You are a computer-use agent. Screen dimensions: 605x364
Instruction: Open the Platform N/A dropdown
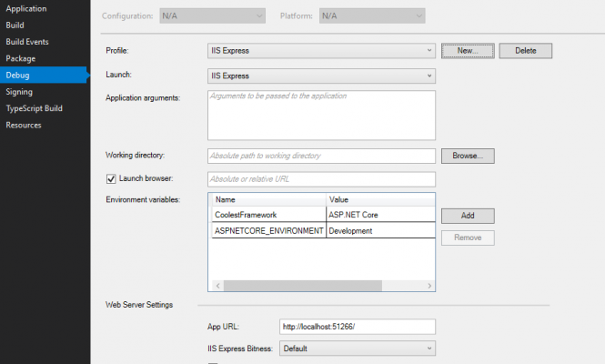(372, 15)
